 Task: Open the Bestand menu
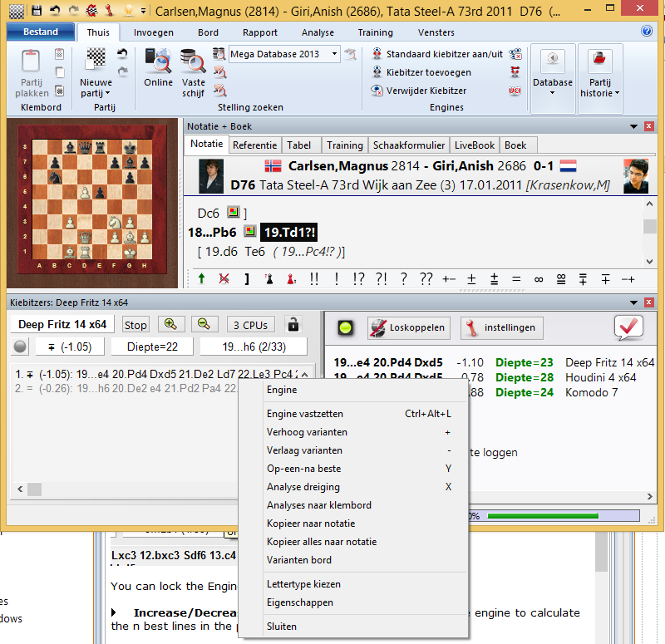[41, 32]
